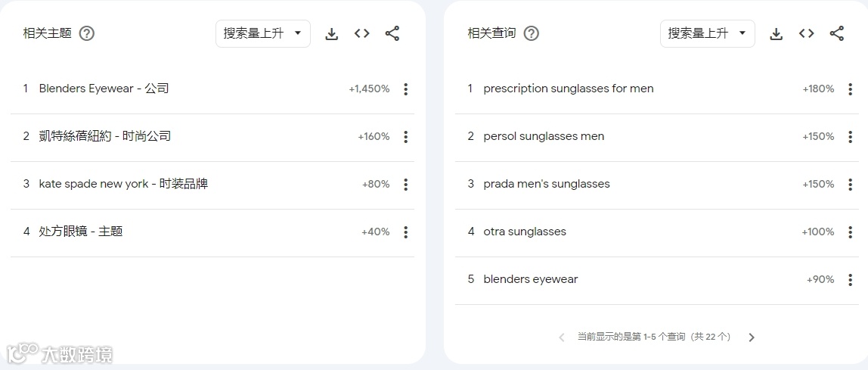Click the 相关主题 panel title
This screenshot has height=370, width=868.
click(x=48, y=34)
